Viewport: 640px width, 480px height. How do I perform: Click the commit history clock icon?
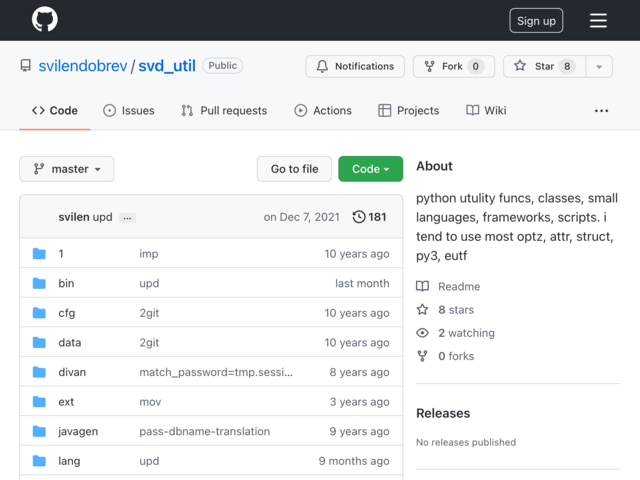point(359,217)
